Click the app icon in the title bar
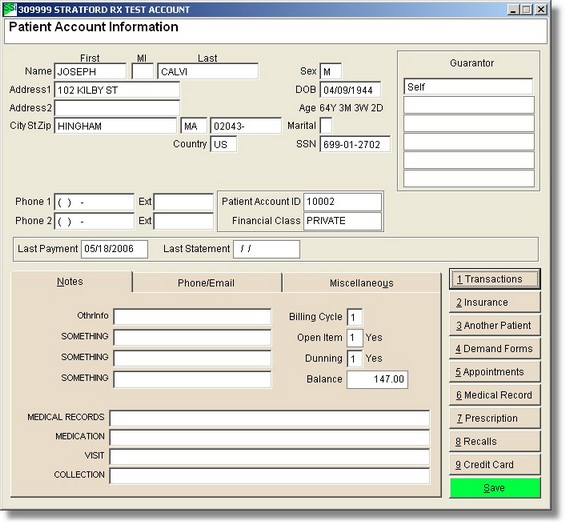 10,9
